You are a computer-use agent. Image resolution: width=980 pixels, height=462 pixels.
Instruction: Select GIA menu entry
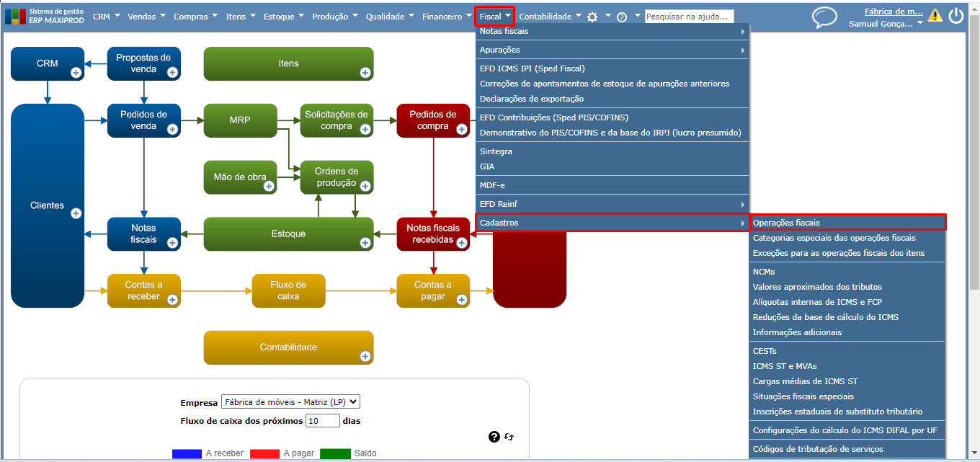tap(487, 166)
